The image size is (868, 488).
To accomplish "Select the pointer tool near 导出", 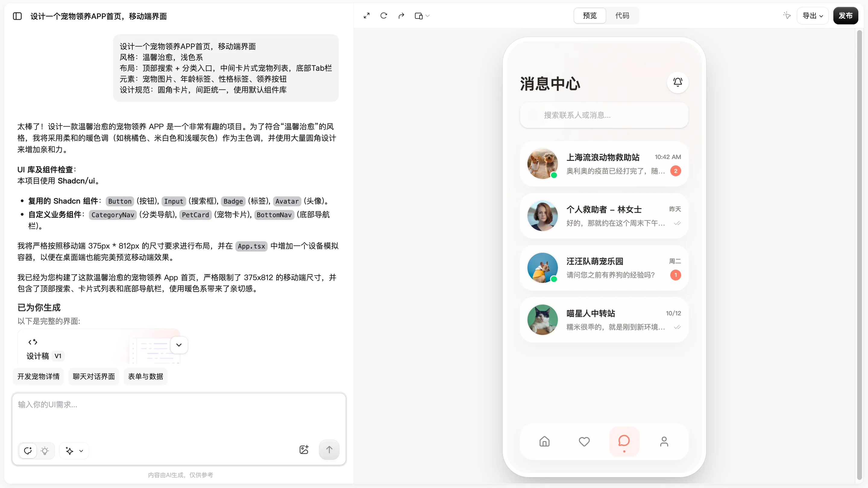I will pos(786,15).
